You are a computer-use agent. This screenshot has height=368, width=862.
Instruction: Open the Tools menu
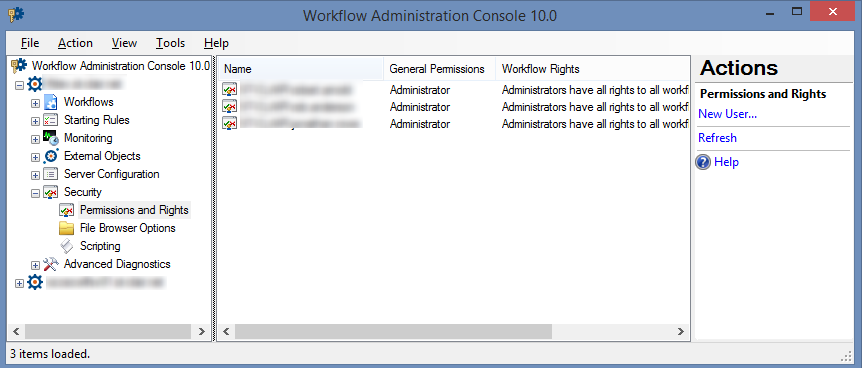170,43
